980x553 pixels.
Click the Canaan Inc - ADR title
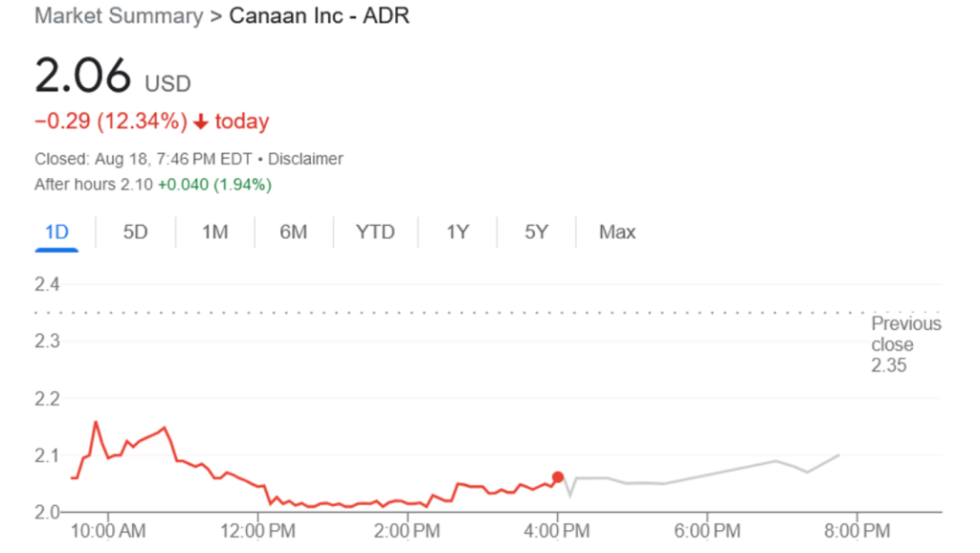(320, 16)
